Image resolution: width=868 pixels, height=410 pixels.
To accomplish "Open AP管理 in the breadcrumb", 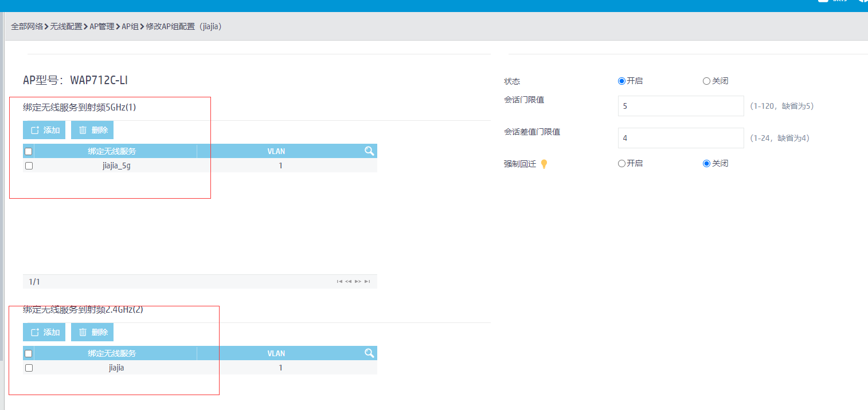I will [x=102, y=26].
